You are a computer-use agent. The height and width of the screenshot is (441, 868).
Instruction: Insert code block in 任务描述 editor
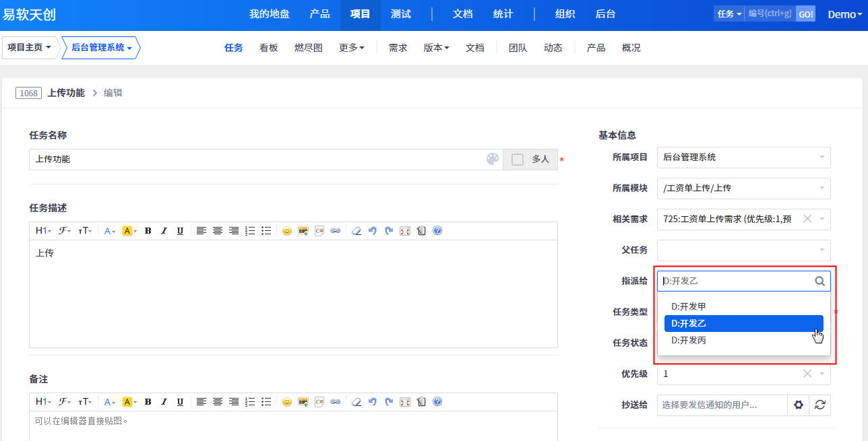click(x=319, y=231)
